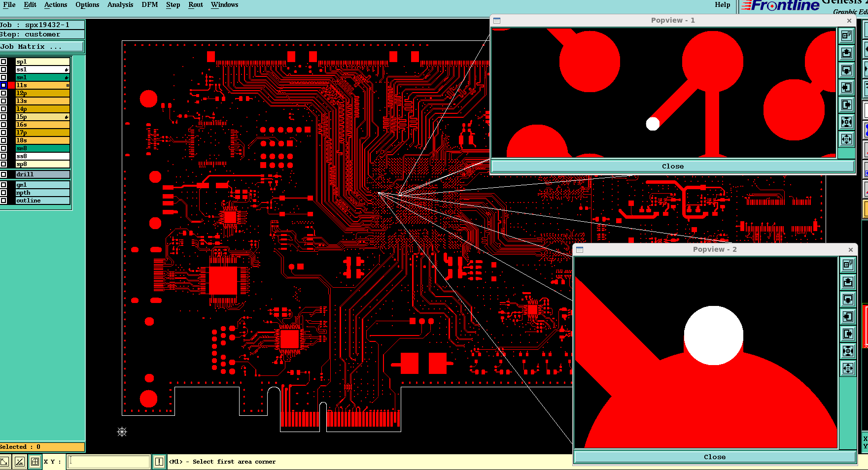
Task: Select the l8s layer name
Action: coord(43,140)
